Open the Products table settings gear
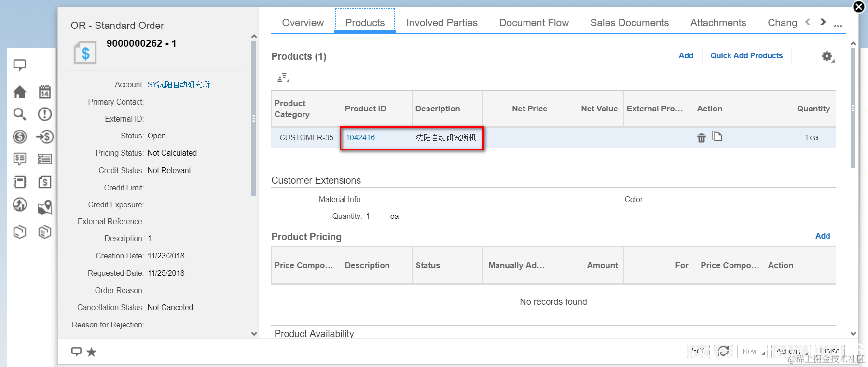 click(x=827, y=56)
